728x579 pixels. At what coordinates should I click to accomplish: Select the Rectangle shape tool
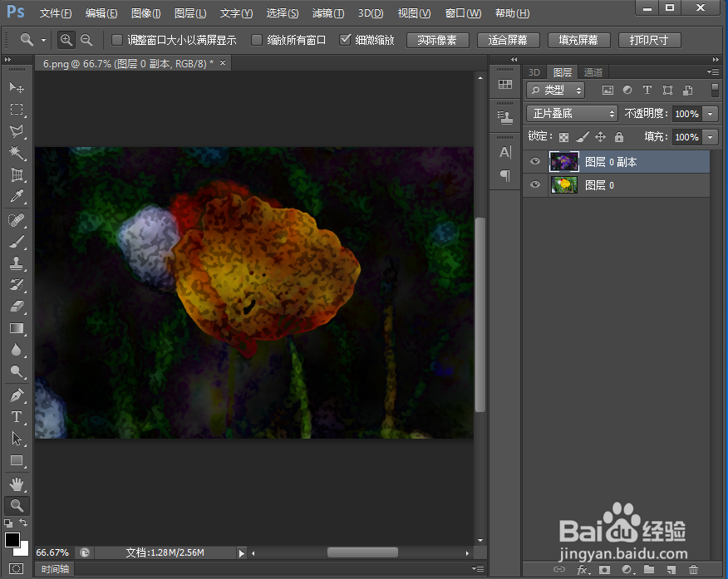[17, 460]
